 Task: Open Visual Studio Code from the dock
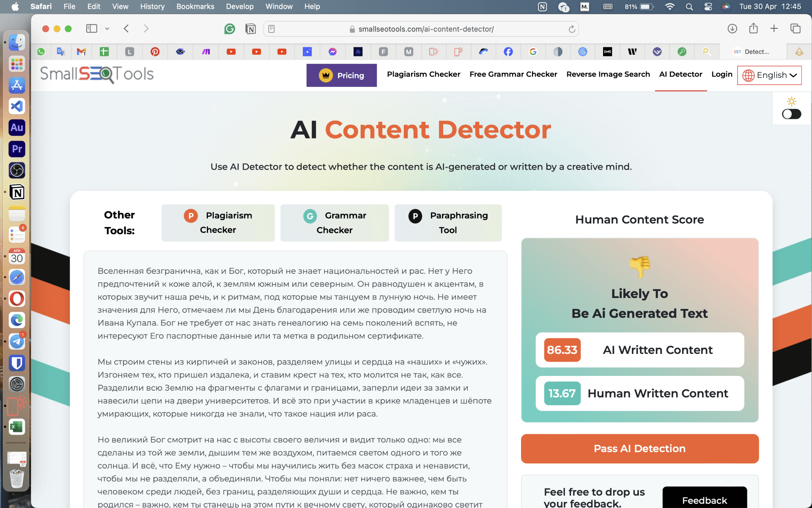point(17,106)
